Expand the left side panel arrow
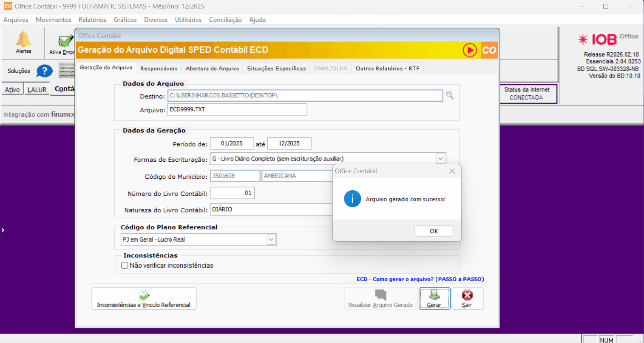 coord(3,230)
